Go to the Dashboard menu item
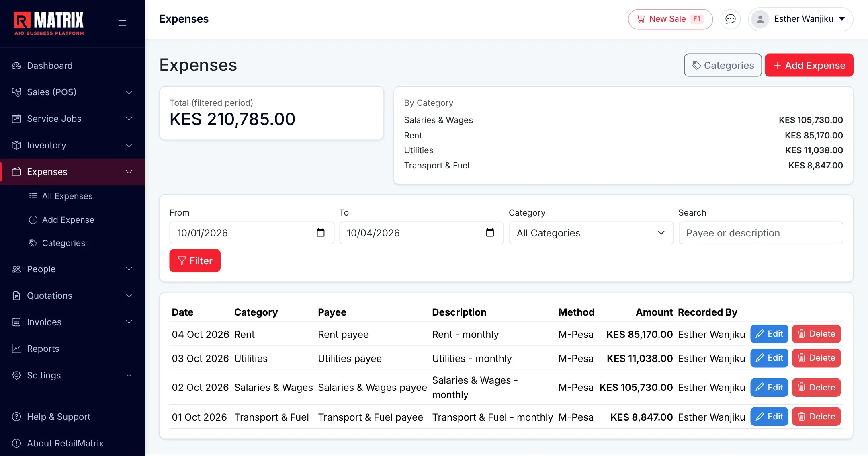The image size is (868, 456). point(72,66)
